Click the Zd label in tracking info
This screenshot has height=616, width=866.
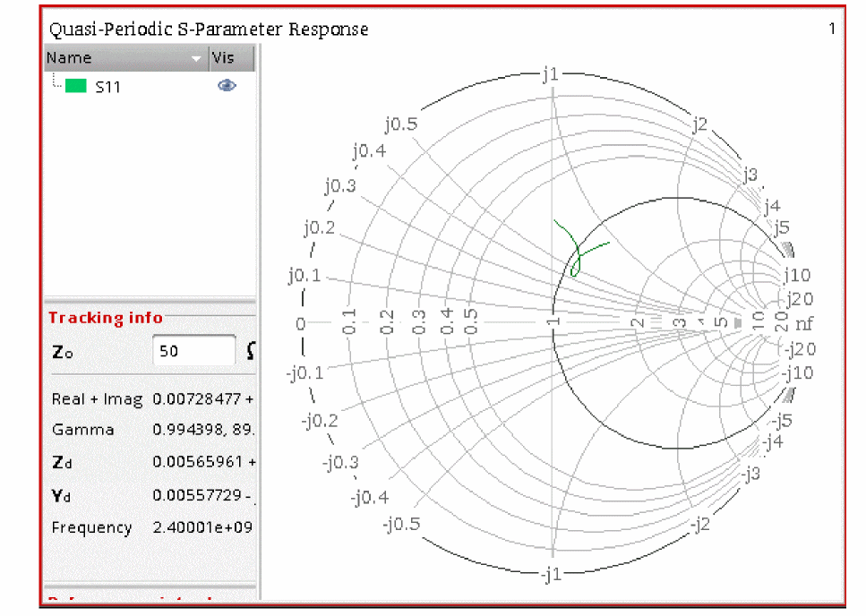[x=62, y=462]
